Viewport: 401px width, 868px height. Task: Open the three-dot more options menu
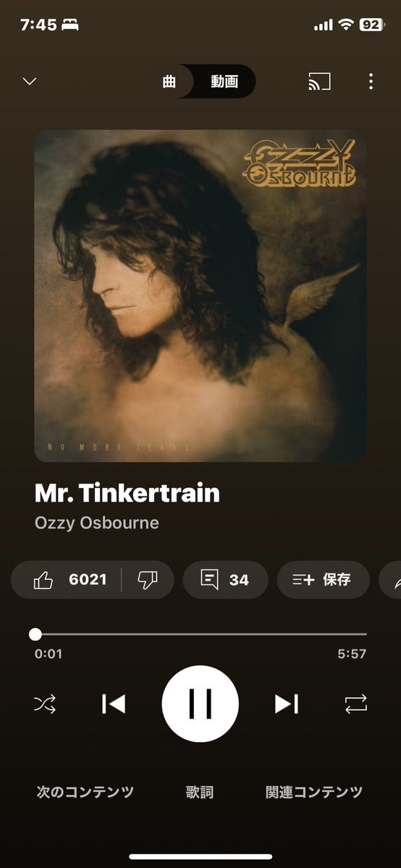(x=371, y=81)
